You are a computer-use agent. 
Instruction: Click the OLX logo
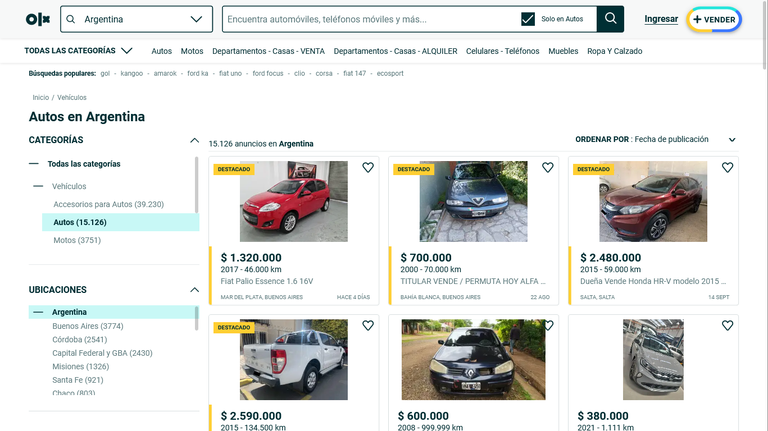point(38,19)
